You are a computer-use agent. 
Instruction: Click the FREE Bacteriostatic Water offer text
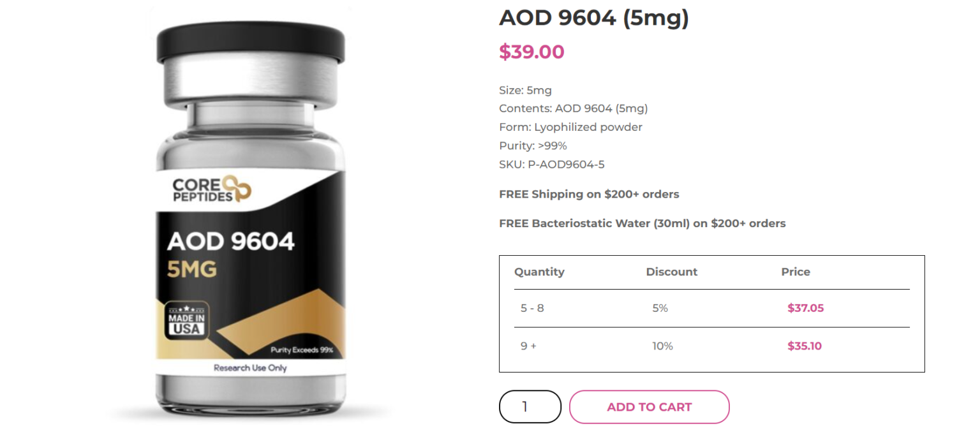click(x=642, y=223)
